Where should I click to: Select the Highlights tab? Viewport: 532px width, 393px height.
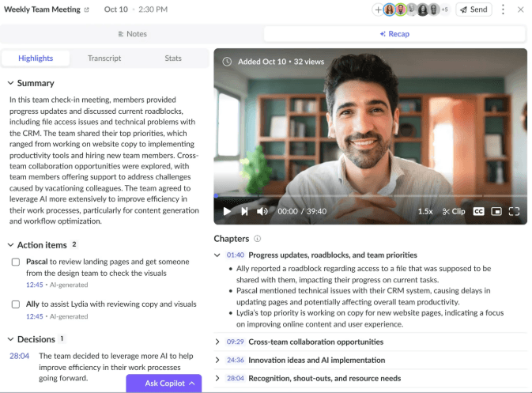[x=36, y=58]
